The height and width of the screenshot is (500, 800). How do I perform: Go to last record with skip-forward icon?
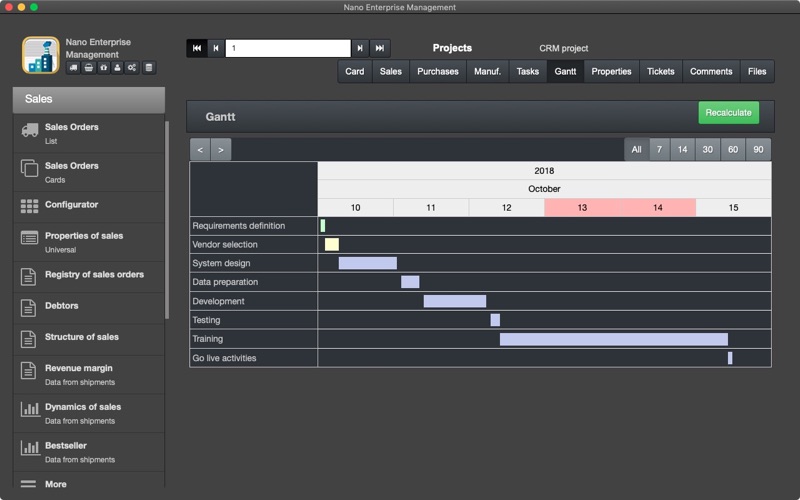(x=380, y=48)
